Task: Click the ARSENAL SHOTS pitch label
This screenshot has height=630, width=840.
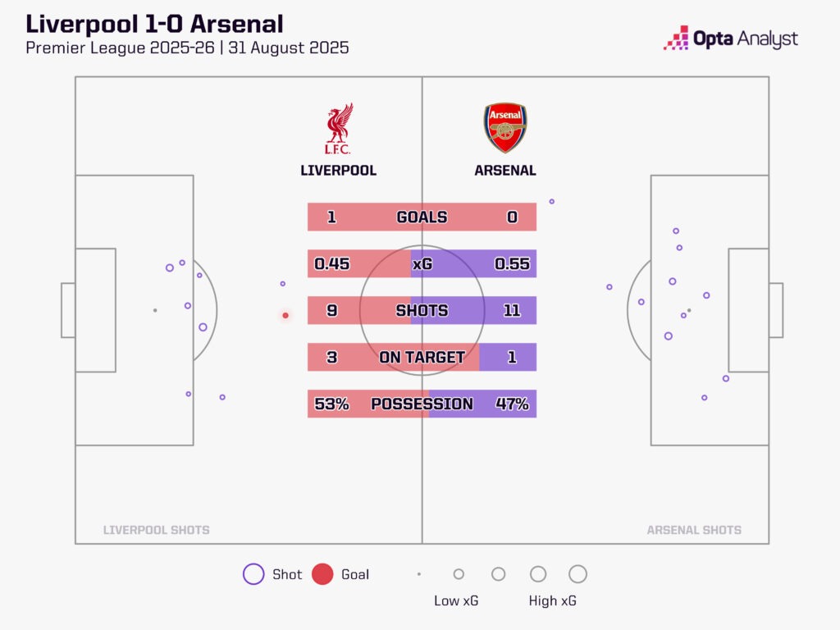Action: (x=694, y=530)
